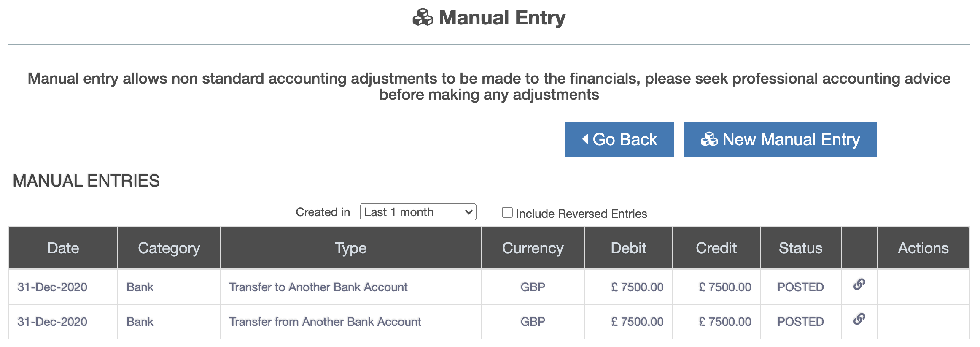This screenshot has height=347, width=980.
Task: Click the link icon in second row
Action: point(859,319)
